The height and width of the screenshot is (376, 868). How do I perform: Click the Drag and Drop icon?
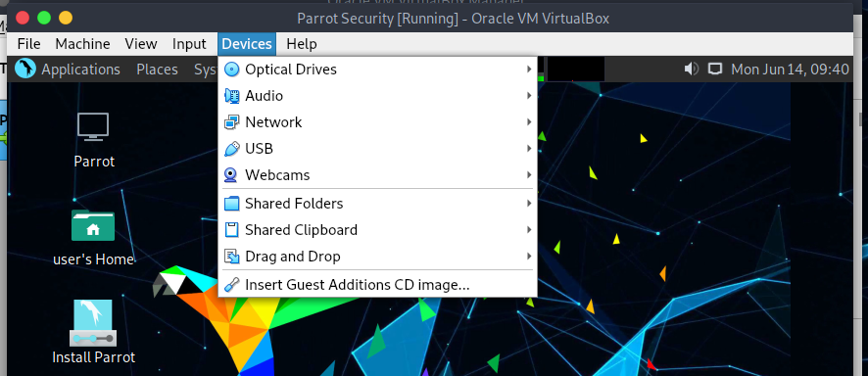pyautogui.click(x=231, y=257)
